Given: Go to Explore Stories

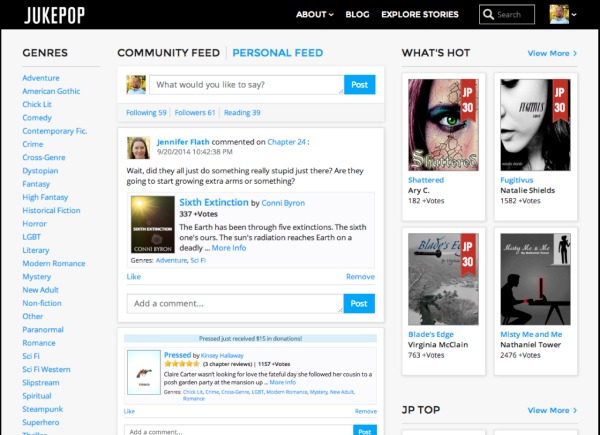Looking at the screenshot, I should pyautogui.click(x=420, y=15).
